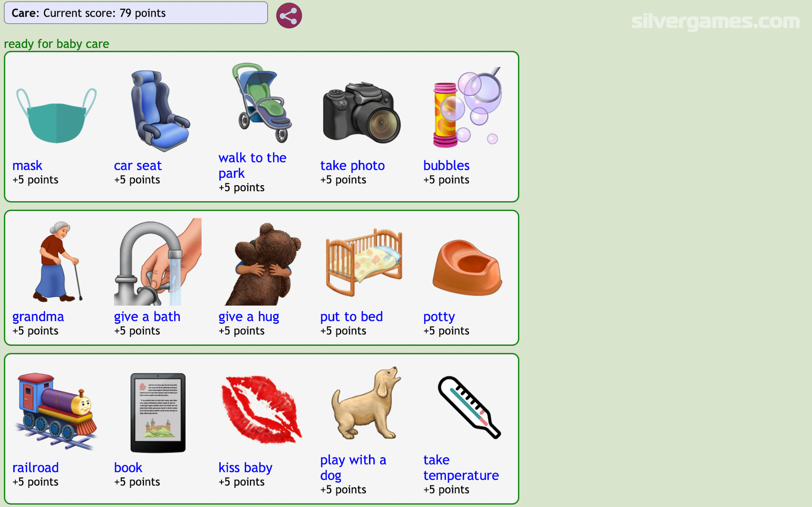The width and height of the screenshot is (812, 507).
Task: Select the soap bubbles bottle image
Action: point(467,107)
